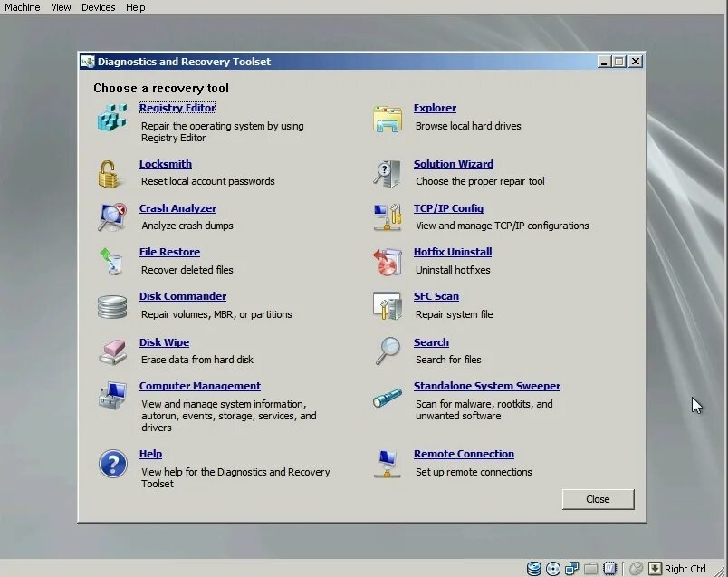This screenshot has width=728, height=577.
Task: Click the Search magnifying glass icon
Action: 388,351
